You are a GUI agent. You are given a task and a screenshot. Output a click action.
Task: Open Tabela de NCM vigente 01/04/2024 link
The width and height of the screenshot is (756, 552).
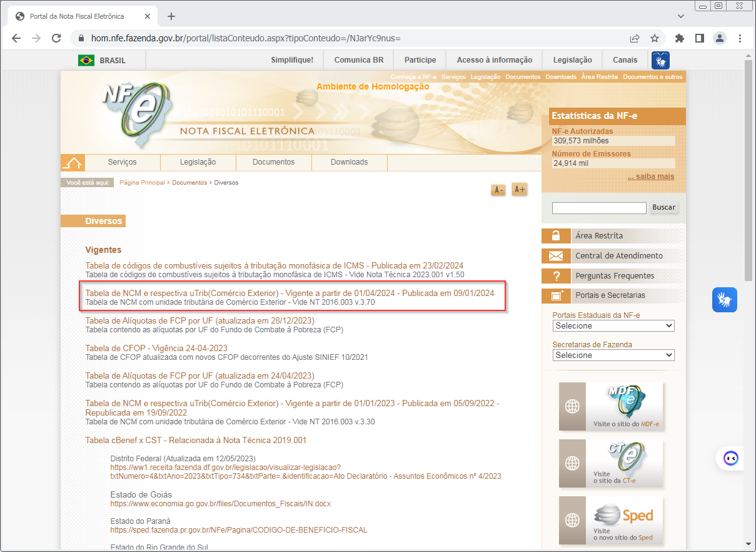click(x=290, y=293)
